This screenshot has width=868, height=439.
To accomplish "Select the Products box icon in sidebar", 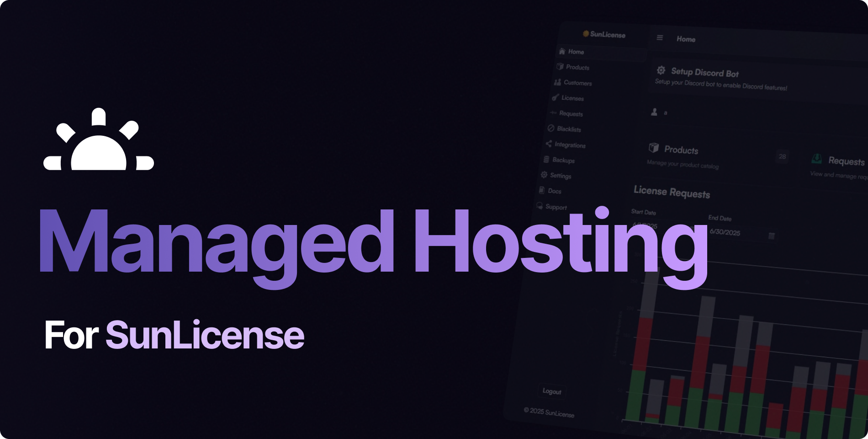I will tap(560, 66).
